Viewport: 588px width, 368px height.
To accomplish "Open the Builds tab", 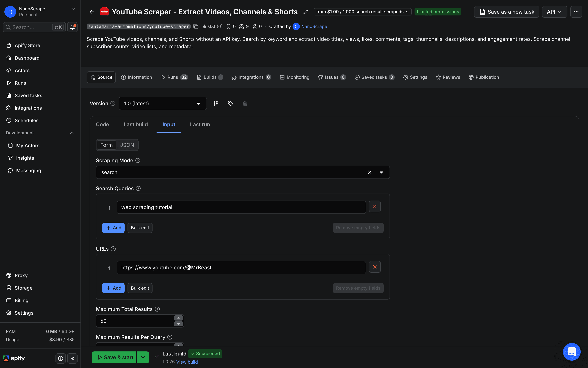I will (210, 77).
